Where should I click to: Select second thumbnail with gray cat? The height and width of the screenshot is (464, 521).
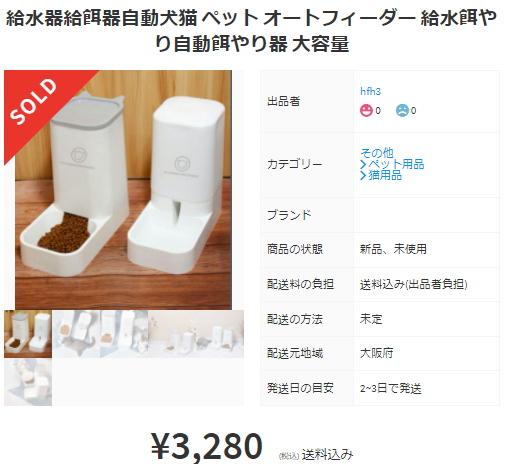(x=76, y=334)
